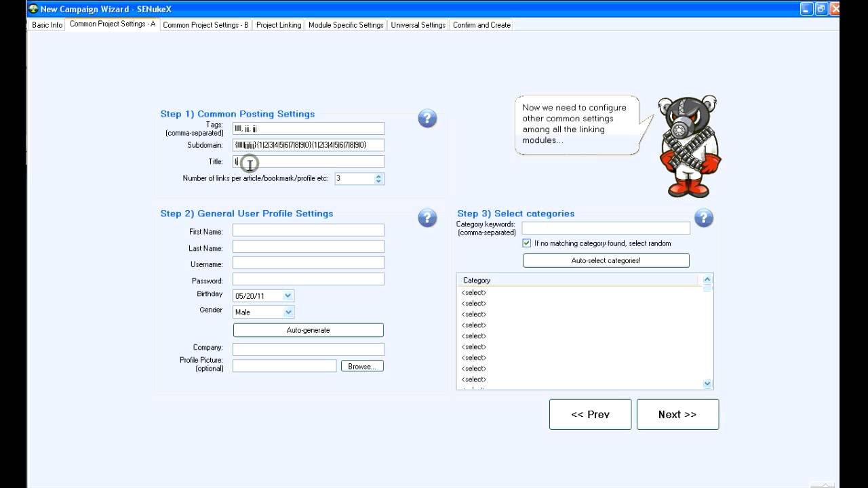Click the links per article number field

[354, 178]
